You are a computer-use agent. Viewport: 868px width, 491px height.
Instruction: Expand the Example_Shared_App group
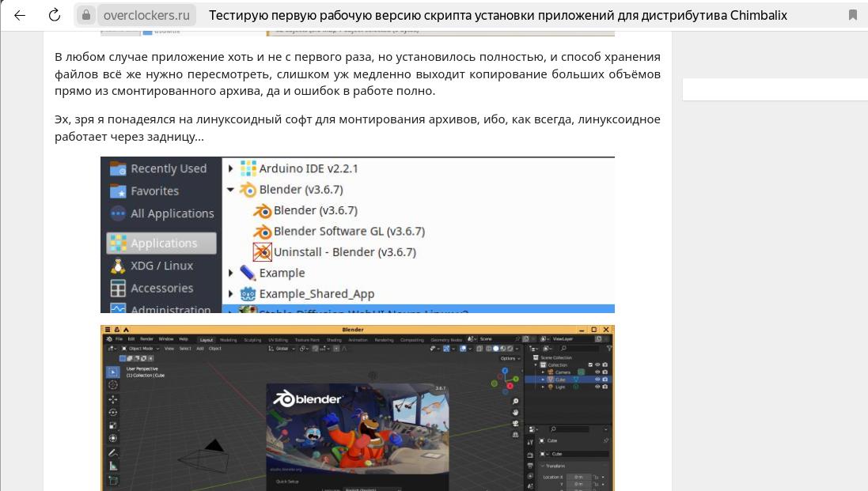point(231,294)
